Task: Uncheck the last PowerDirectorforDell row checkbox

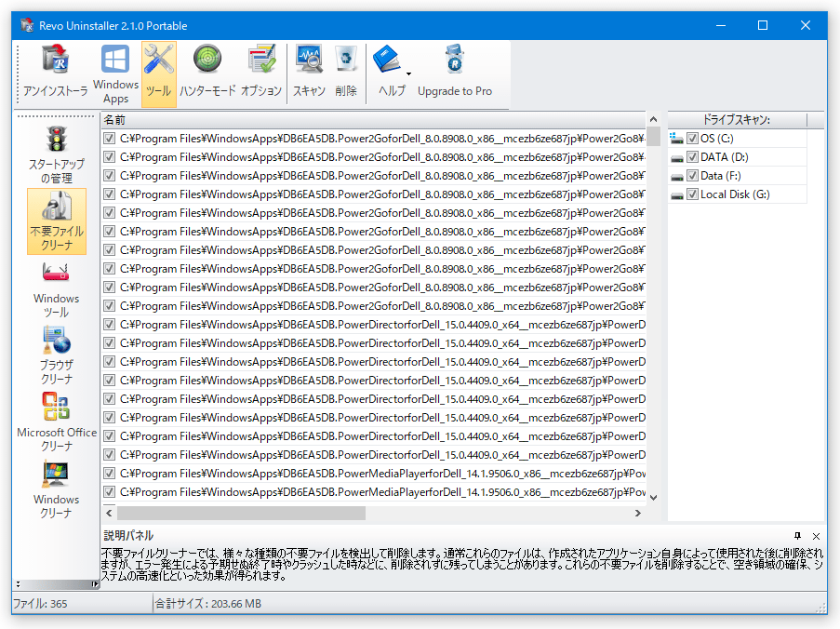Action: (109, 455)
